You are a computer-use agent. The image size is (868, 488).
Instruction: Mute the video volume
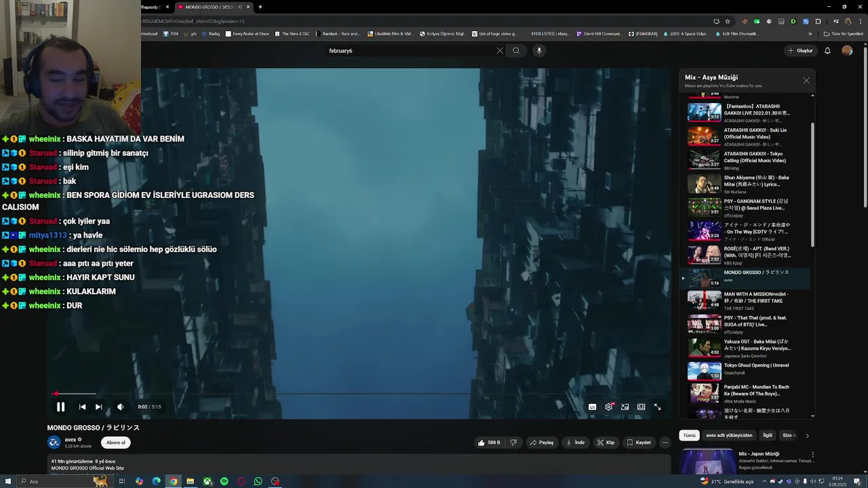[120, 407]
